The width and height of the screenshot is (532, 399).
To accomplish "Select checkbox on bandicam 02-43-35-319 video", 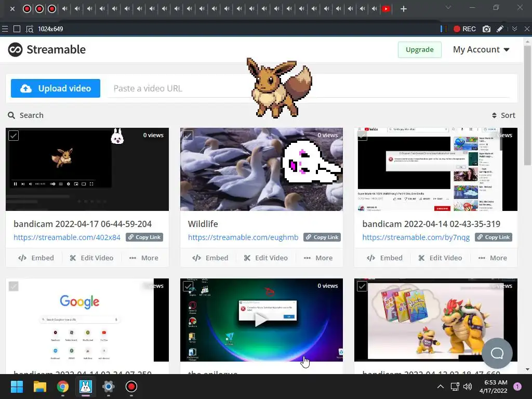I will click(362, 136).
